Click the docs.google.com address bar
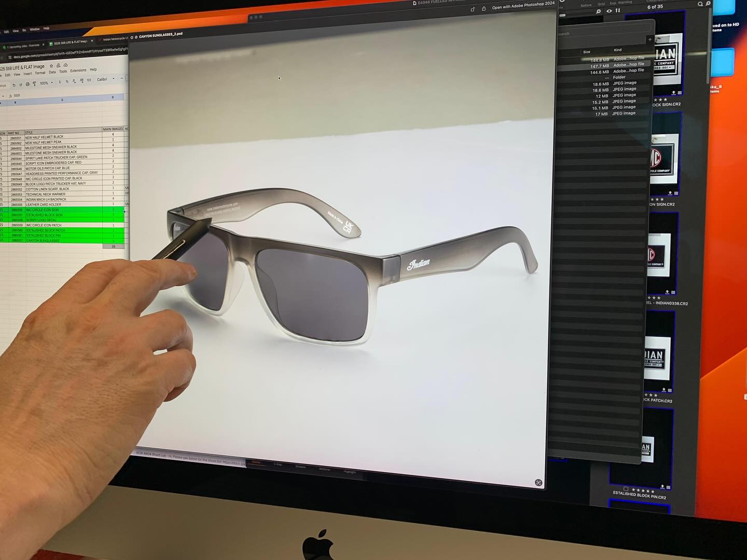 [70, 53]
